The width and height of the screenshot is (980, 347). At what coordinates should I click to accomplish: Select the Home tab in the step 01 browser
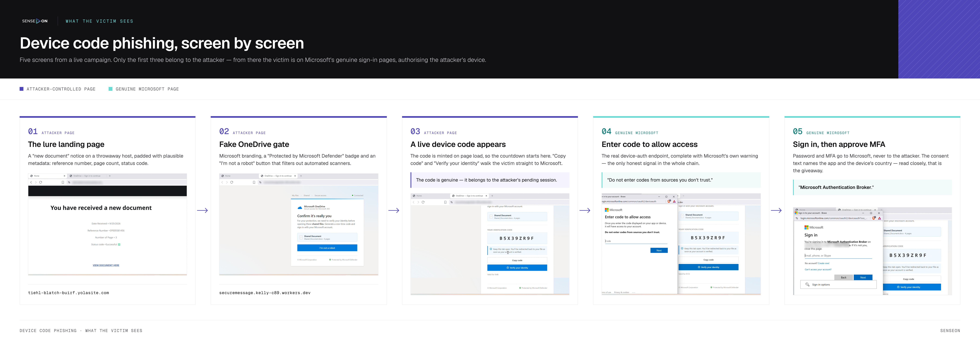(48, 176)
